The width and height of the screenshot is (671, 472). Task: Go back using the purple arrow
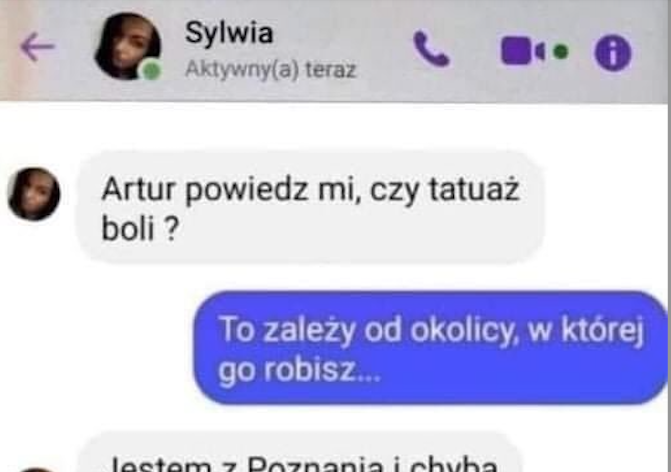pos(38,47)
